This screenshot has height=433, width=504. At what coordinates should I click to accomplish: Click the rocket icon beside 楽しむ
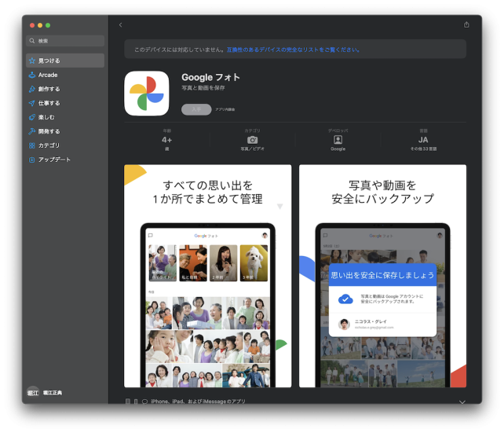pyautogui.click(x=32, y=117)
